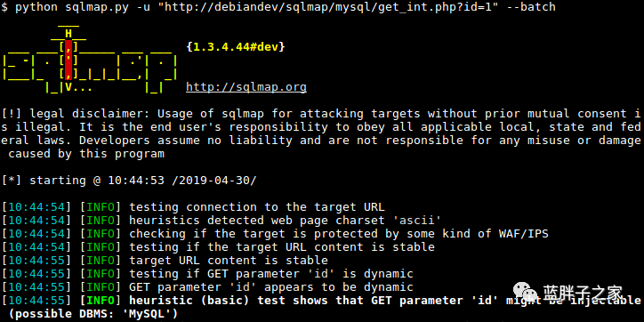Image resolution: width=644 pixels, height=322 pixels.
Task: Click the first 10:44:54 timestamp
Action: pos(36,207)
